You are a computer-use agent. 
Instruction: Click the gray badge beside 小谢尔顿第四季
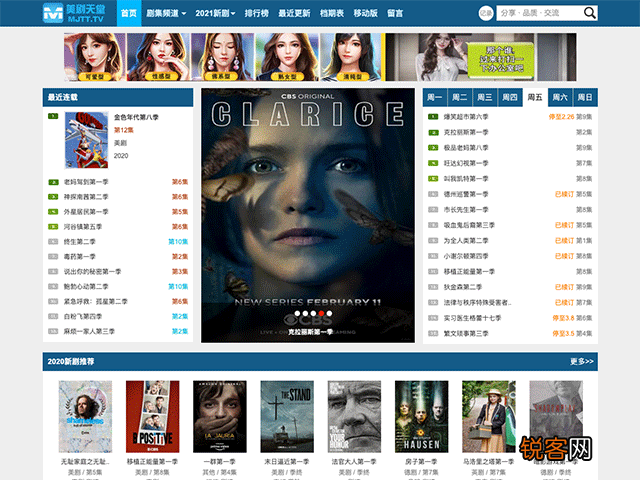click(x=433, y=256)
